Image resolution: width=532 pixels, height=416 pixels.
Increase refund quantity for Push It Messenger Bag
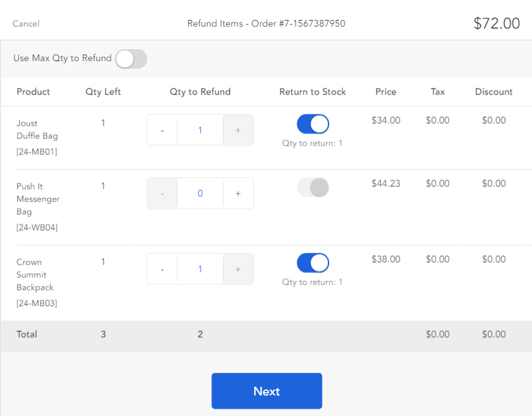click(x=238, y=193)
